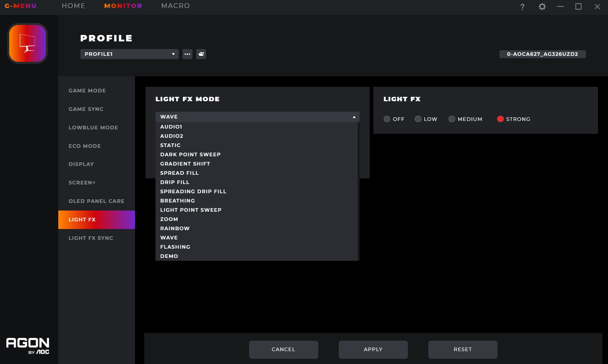Select FLASHING light mode
Viewport: 608px width, 364px height.
256,247
